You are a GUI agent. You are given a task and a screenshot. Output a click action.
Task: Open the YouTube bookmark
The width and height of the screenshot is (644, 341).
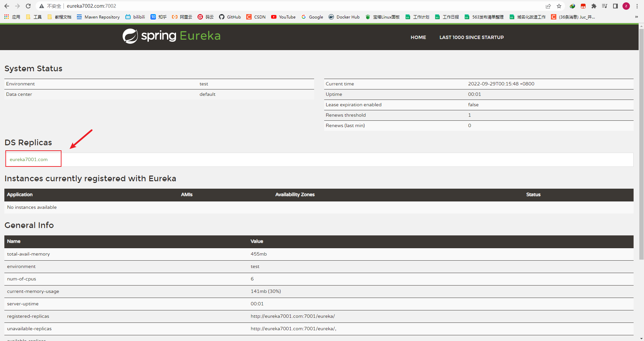click(284, 17)
